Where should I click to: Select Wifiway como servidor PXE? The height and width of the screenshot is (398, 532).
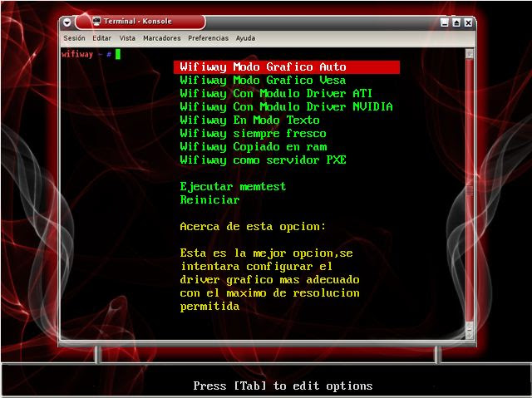263,160
